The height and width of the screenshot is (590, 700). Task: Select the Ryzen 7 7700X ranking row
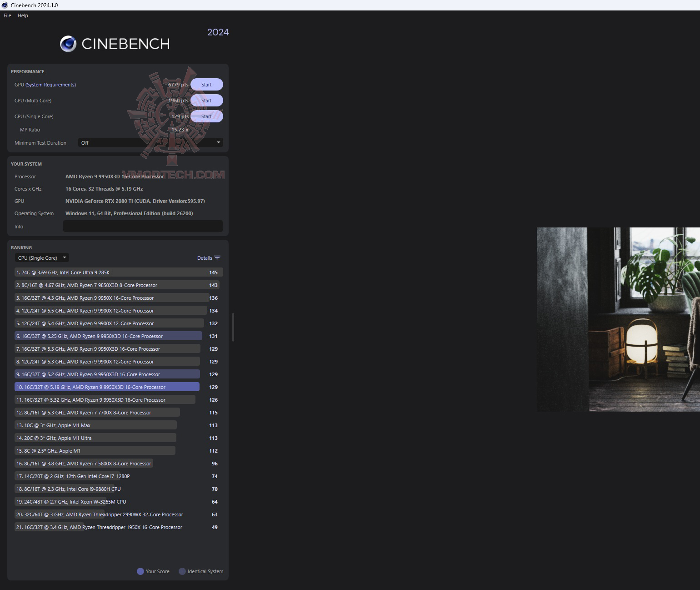click(x=119, y=413)
